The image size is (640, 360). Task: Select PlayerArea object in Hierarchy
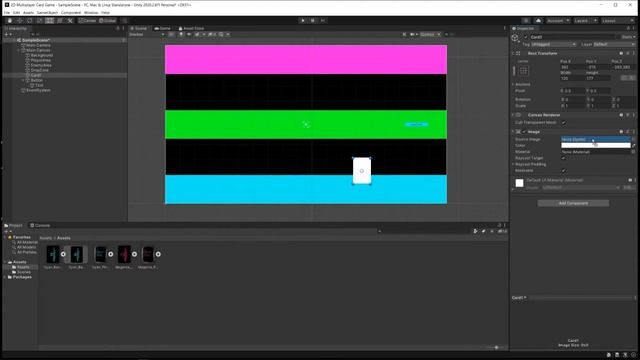pos(40,60)
